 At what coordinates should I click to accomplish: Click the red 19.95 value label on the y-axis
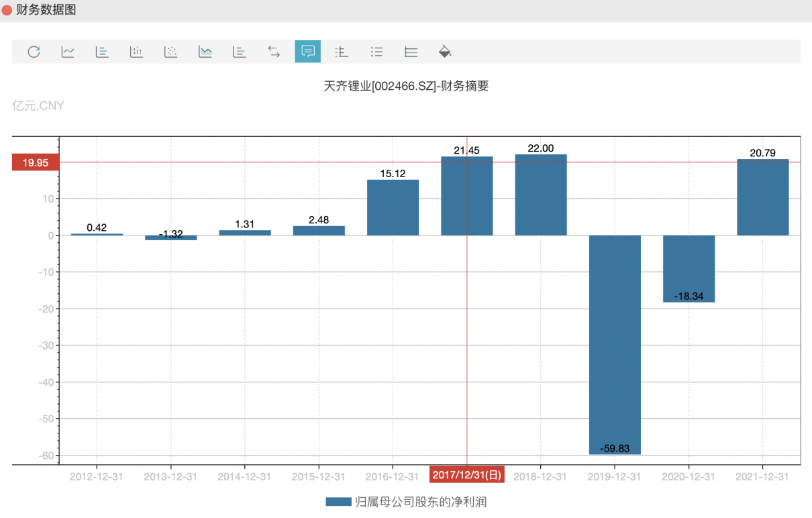35,162
